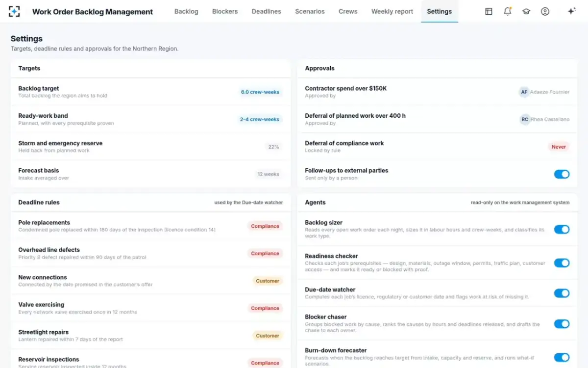Open the learning cap icon
Image resolution: width=588 pixels, height=368 pixels.
coord(526,11)
